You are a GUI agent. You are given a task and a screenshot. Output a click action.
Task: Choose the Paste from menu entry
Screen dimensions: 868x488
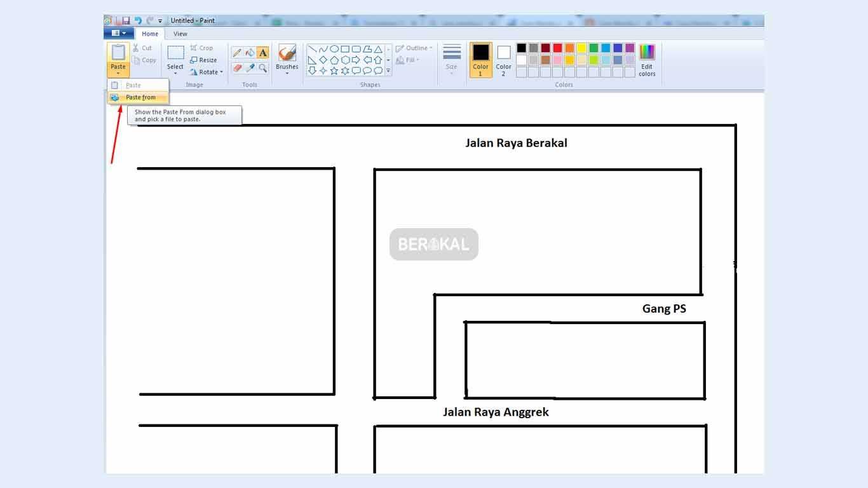coord(138,97)
